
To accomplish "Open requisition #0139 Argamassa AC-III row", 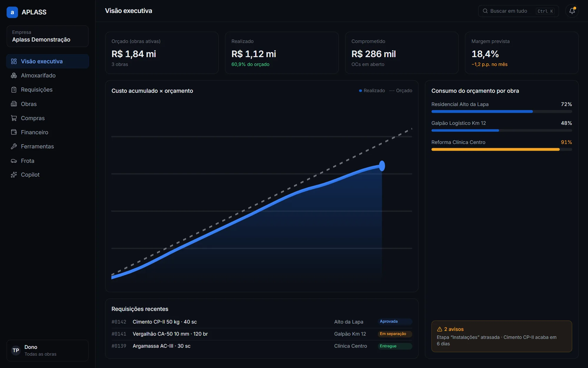I will [262, 346].
